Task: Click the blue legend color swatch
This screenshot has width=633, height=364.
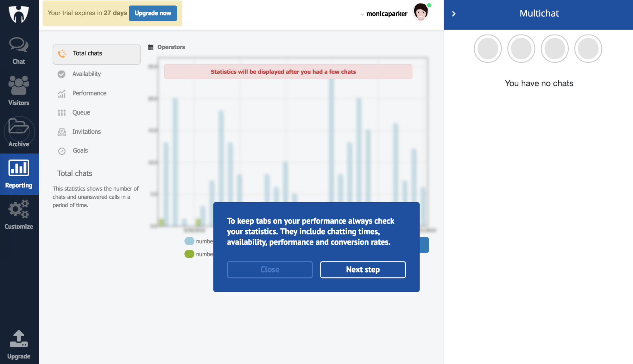Action: click(189, 241)
